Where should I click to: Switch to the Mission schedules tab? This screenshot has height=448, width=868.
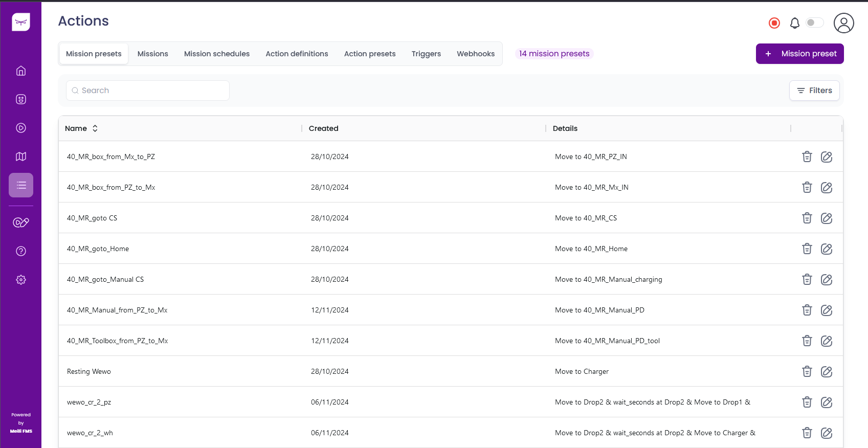coord(217,54)
